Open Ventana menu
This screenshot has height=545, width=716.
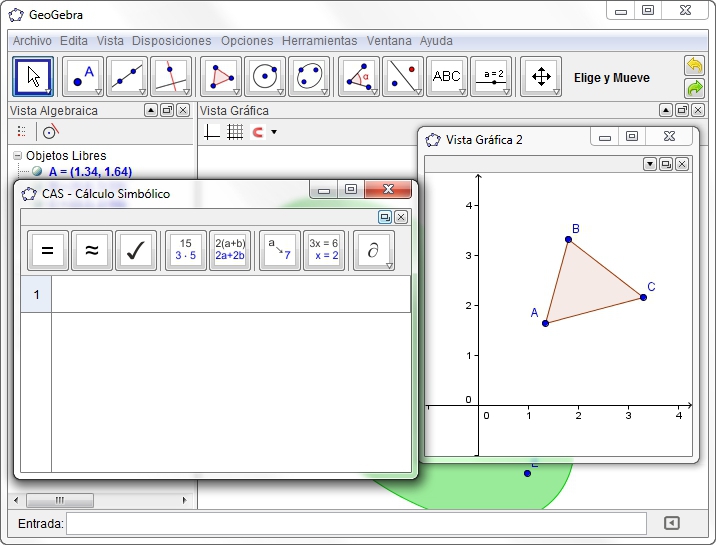pyautogui.click(x=389, y=41)
